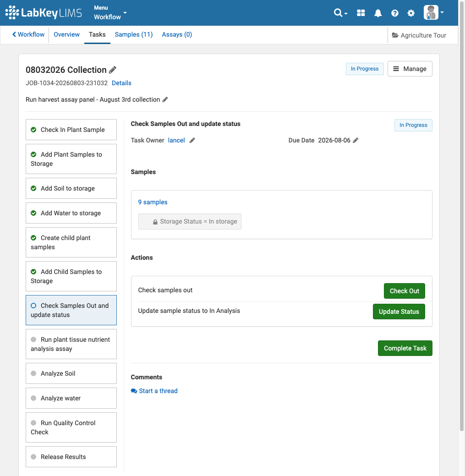Image resolution: width=465 pixels, height=476 pixels.
Task: Expand the Menu Workflow dropdown
Action: [110, 13]
